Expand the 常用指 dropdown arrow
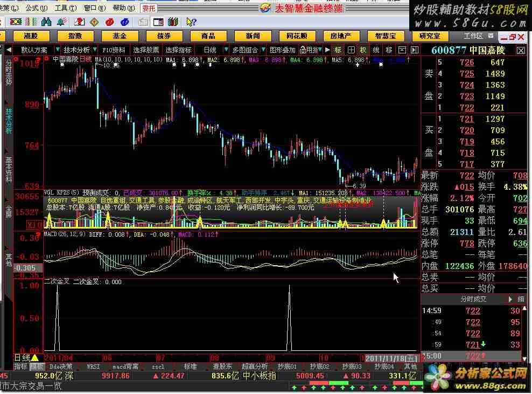This screenshot has height=394, width=532. click(320, 50)
